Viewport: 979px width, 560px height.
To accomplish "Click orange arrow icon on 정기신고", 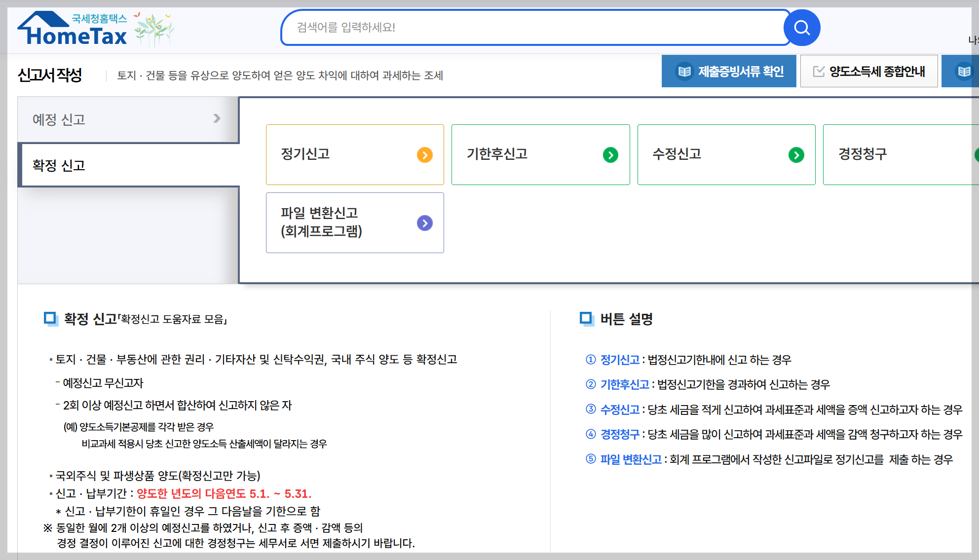I will pyautogui.click(x=424, y=155).
